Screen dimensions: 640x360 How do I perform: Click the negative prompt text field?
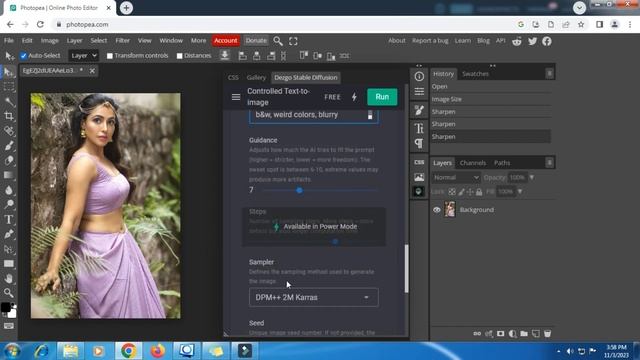[x=313, y=115]
